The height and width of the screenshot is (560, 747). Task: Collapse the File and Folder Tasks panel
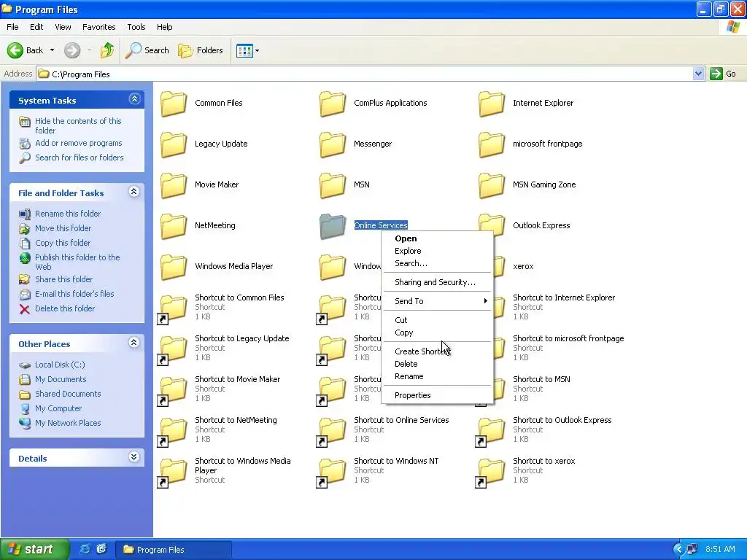coord(134,192)
